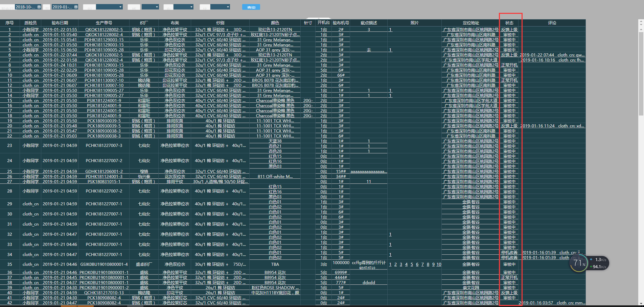Click the 状态 column header
644x307 pixels.
[509, 23]
